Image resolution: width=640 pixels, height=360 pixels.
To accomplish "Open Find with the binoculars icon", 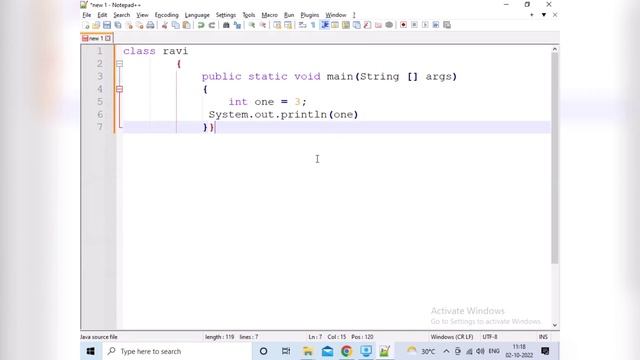I will point(226,25).
